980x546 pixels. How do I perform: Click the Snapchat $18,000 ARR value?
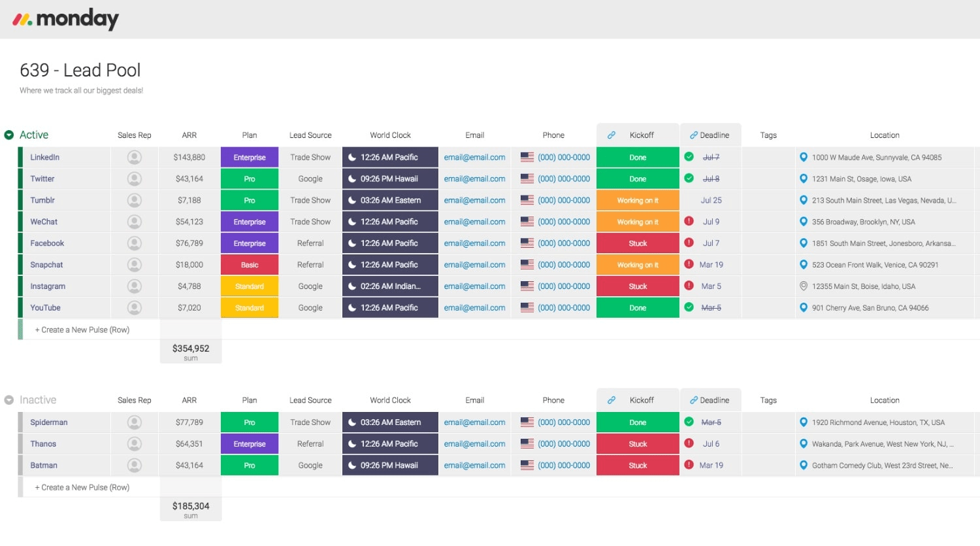coord(189,265)
